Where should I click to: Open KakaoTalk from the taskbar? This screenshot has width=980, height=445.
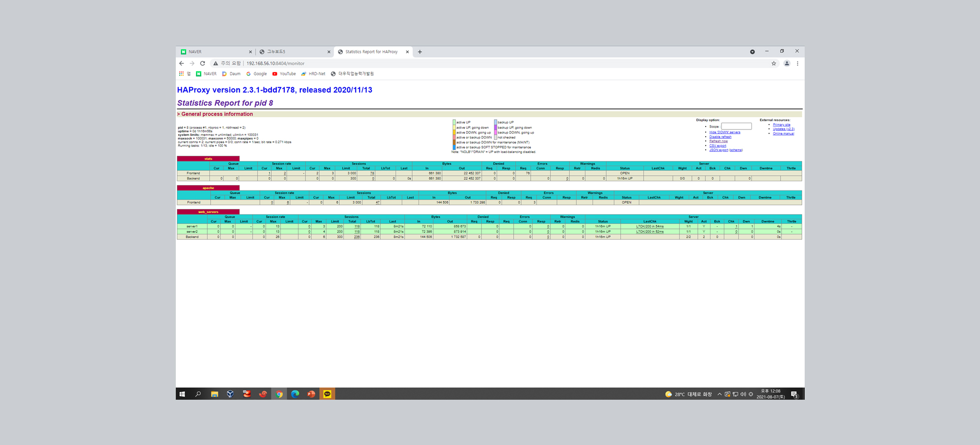tap(327, 394)
